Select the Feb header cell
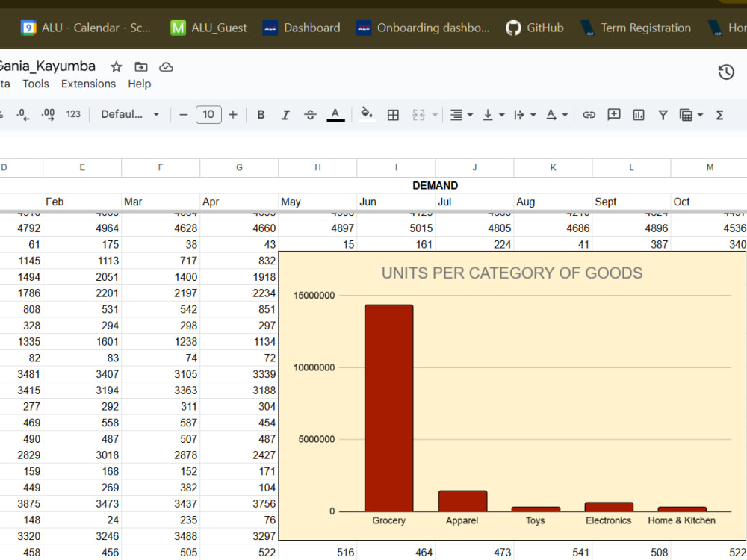This screenshot has height=560, width=747. [x=82, y=202]
